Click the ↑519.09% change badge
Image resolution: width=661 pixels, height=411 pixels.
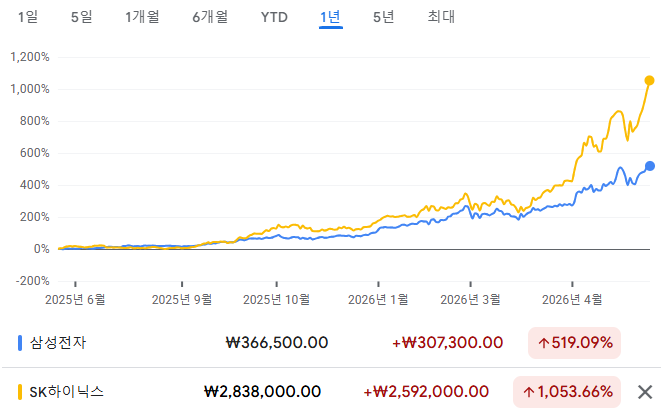tap(575, 343)
